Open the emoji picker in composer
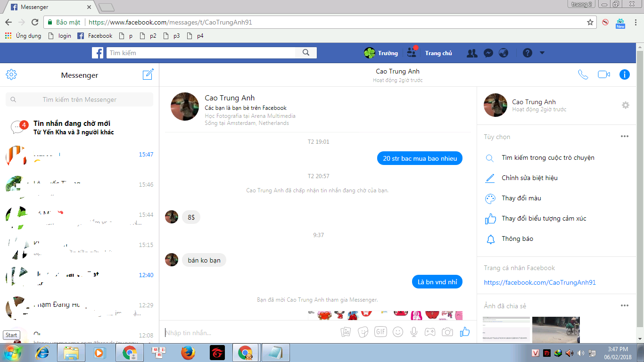644x362 pixels. click(398, 332)
